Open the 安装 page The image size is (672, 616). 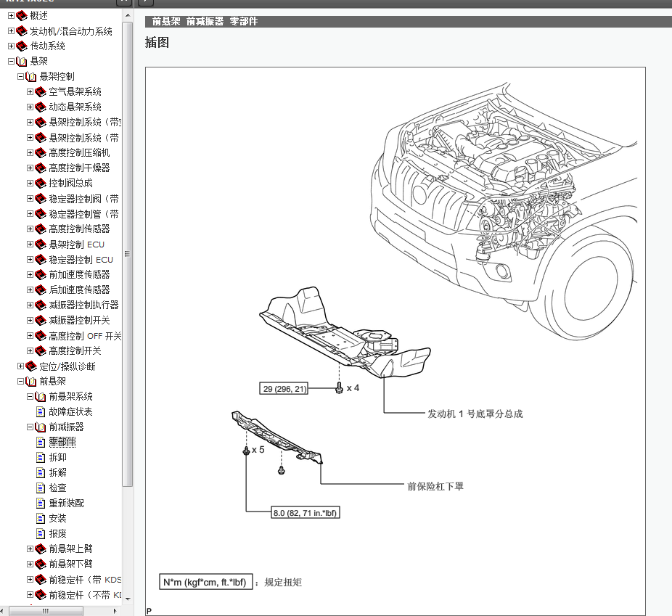click(57, 518)
